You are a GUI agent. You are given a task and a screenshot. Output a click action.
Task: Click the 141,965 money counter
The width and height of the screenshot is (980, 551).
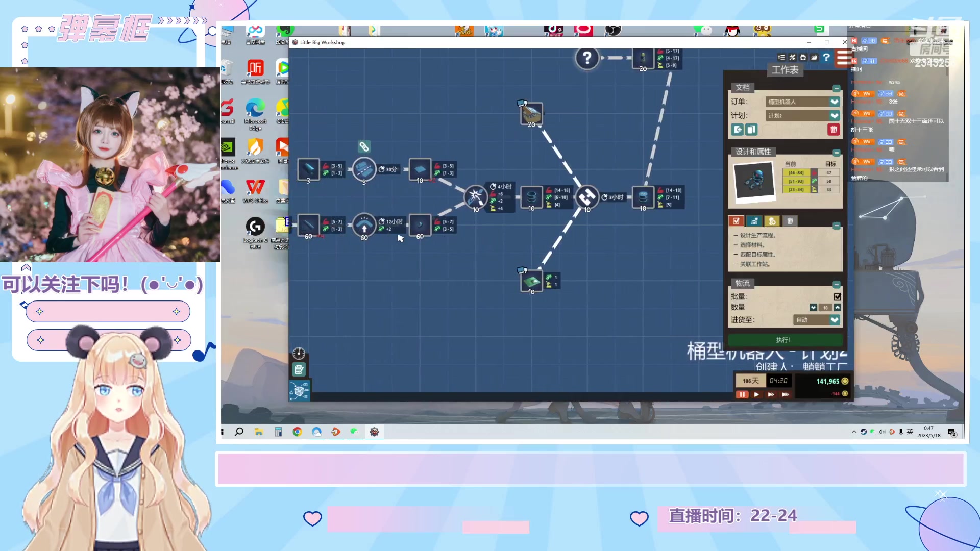coord(827,381)
